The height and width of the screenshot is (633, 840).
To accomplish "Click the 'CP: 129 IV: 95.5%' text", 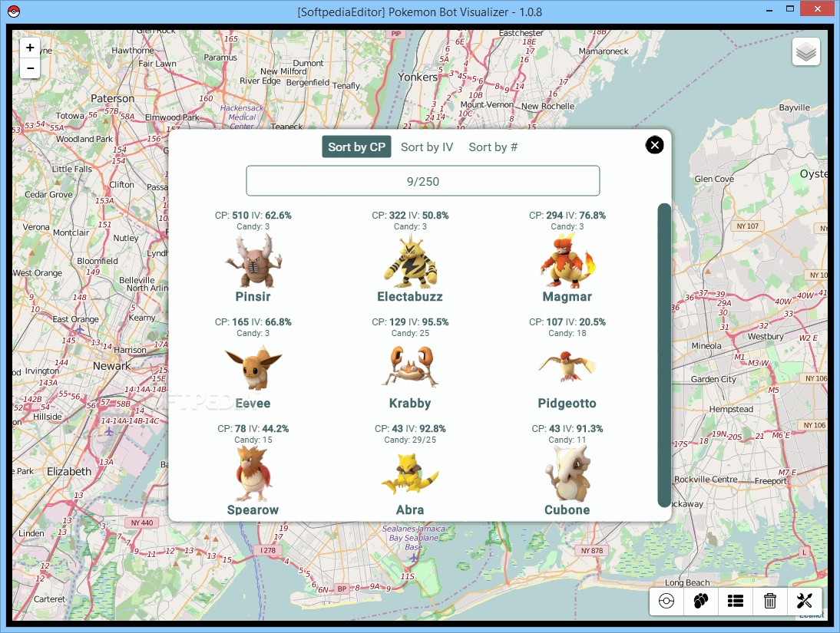I will (410, 321).
